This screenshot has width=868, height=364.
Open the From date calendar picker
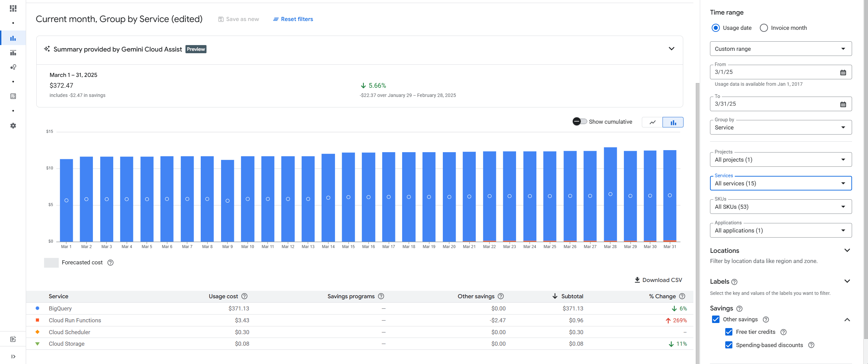[843, 72]
